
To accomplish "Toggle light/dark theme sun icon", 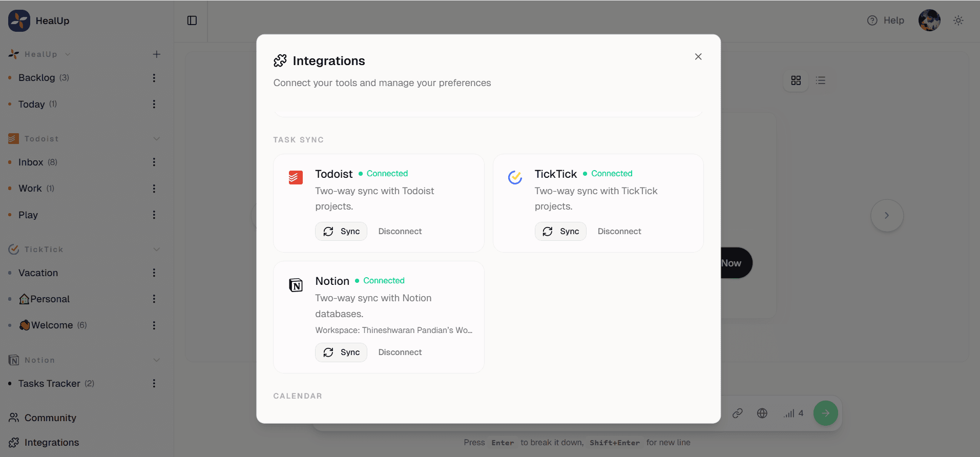I will coord(958,20).
